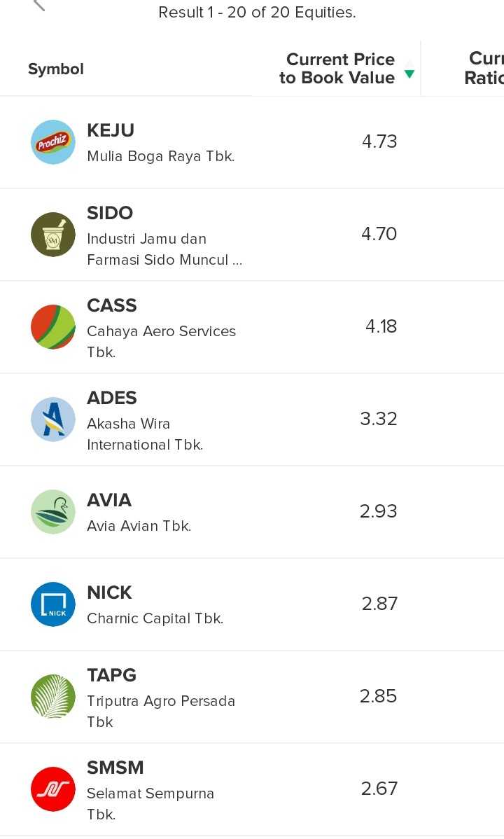Tap the TAPG palm leaf logo
This screenshot has height=839, width=504.
(x=53, y=697)
